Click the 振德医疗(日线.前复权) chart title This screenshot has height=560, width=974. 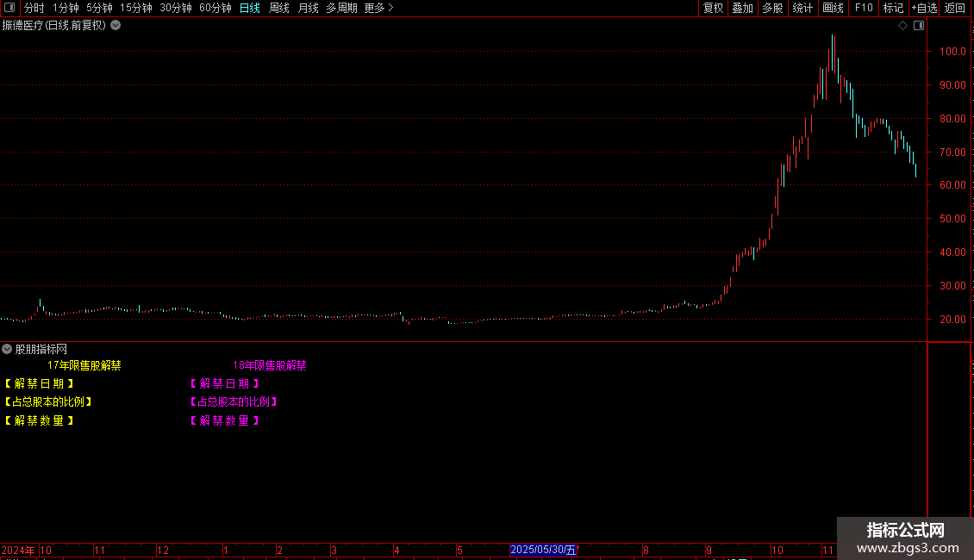54,26
